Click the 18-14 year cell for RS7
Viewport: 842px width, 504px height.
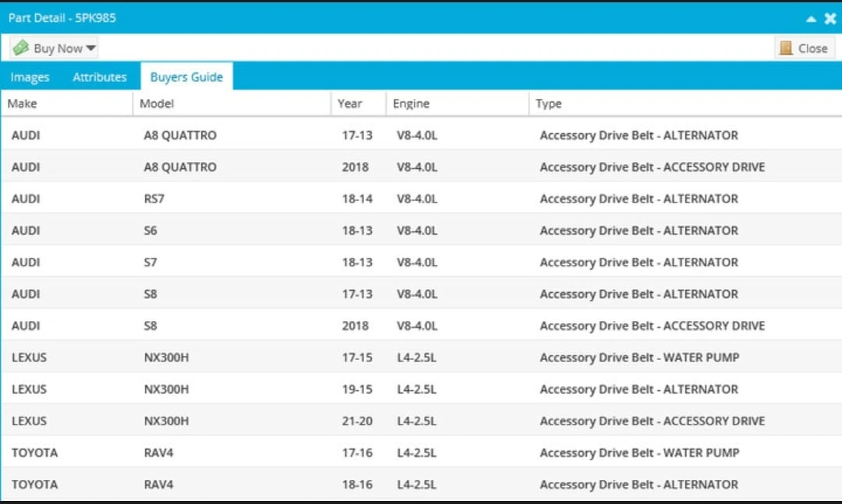357,199
